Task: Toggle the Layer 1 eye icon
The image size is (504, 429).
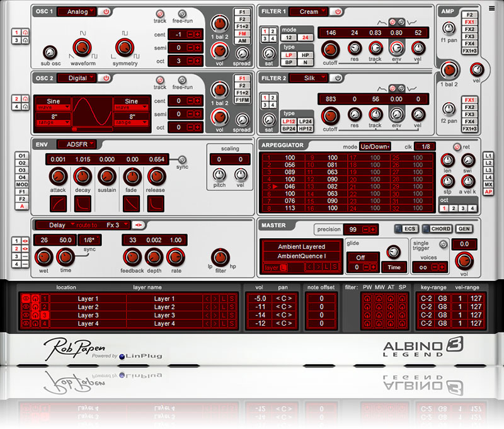Action: [26, 299]
